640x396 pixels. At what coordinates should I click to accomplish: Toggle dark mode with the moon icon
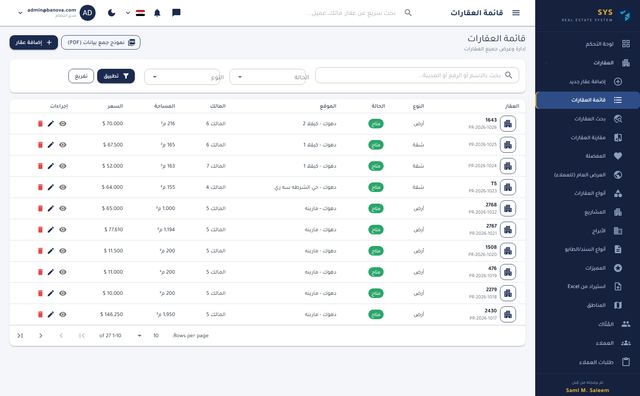pyautogui.click(x=111, y=13)
